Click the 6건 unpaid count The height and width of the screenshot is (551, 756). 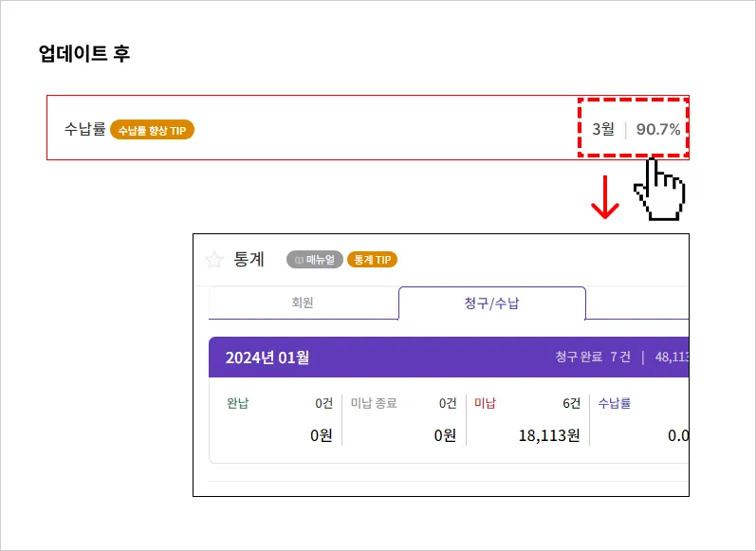click(571, 403)
